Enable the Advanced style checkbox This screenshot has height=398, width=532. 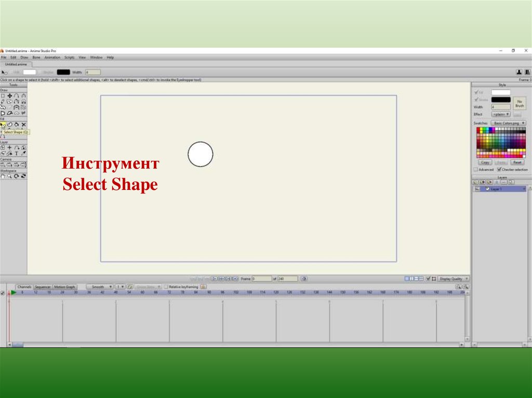point(476,170)
